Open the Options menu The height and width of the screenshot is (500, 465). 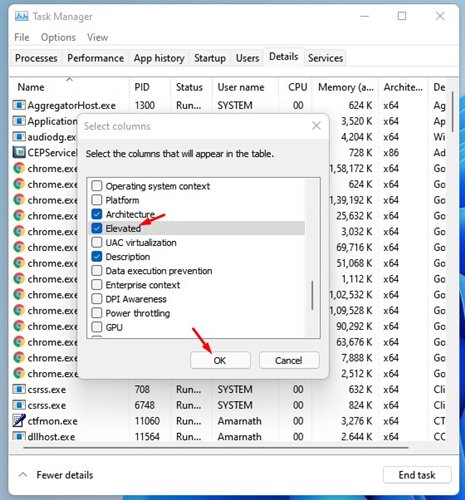click(58, 37)
